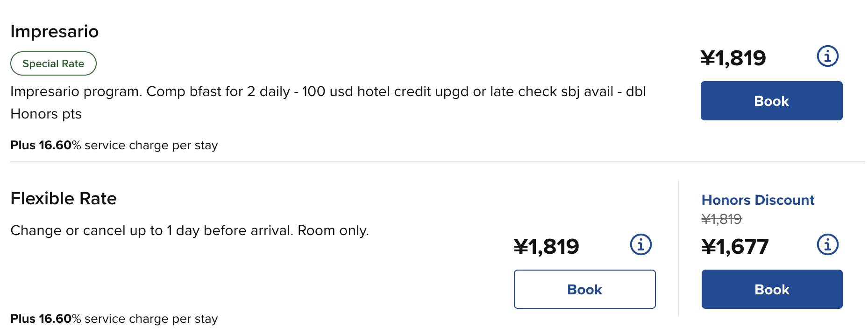Show rate details icon for Honors Discount ¥1,677
This screenshot has height=334, width=868.
(827, 244)
